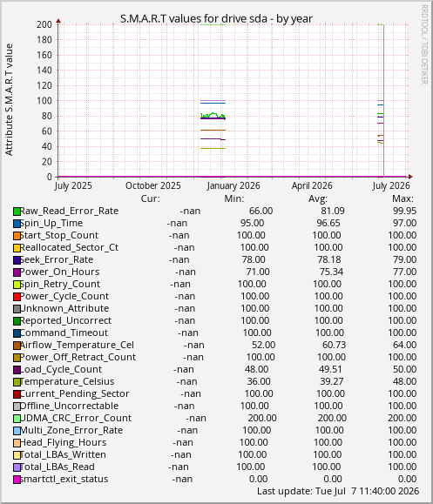The width and height of the screenshot is (433, 504).
Task: Click the red Power_Cycle_Count swatch
Action: [17, 297]
